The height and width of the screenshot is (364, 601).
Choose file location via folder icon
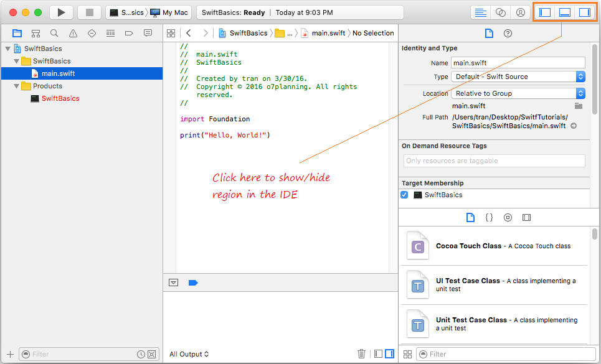point(579,106)
